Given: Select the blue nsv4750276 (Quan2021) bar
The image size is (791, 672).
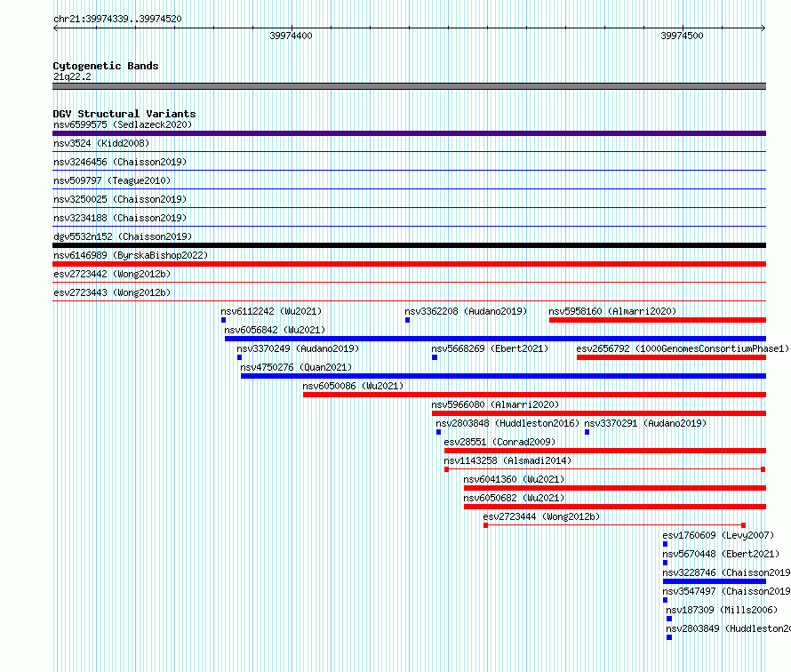Looking at the screenshot, I should click(503, 376).
